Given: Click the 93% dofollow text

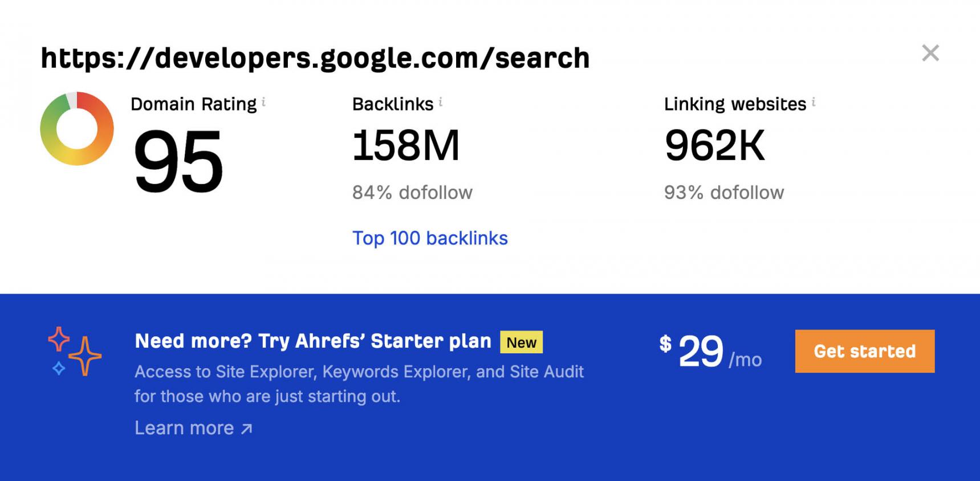Looking at the screenshot, I should pyautogui.click(x=724, y=193).
